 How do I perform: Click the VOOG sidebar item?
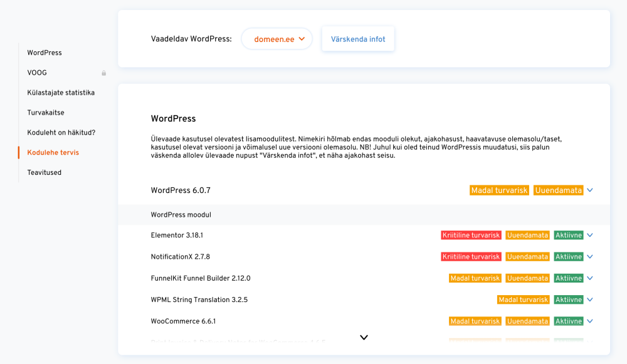(x=37, y=73)
